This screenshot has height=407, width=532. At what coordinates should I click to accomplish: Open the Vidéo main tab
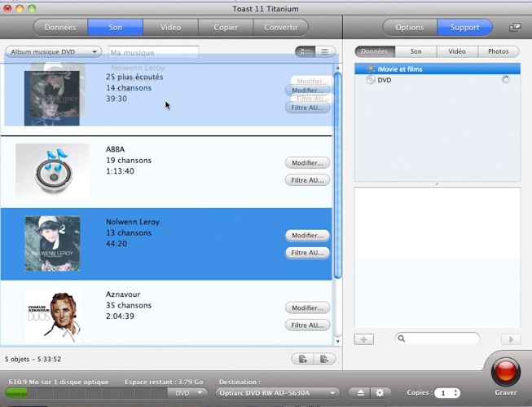pos(170,27)
